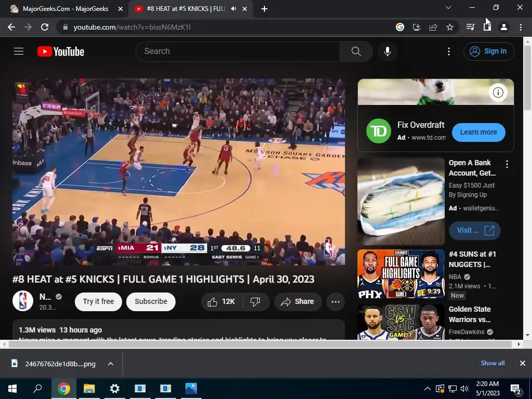
Task: Open more actions ellipsis under video
Action: [x=336, y=302]
